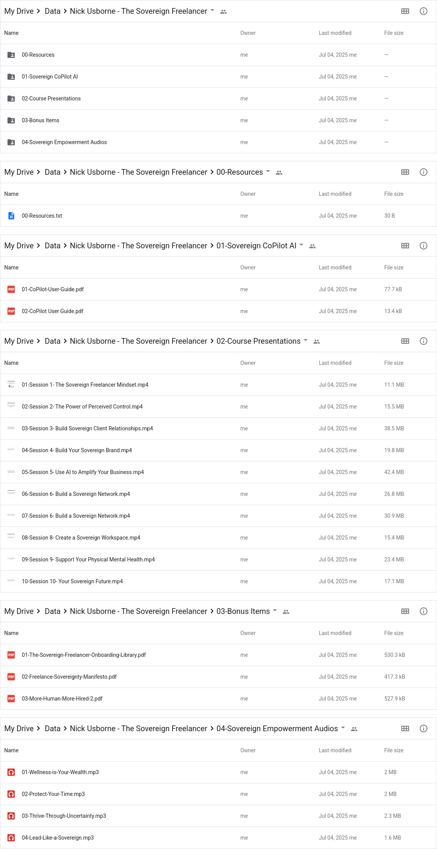Sort by Last modified in 02-Course Presentations panel
437x868 pixels.
tap(335, 363)
